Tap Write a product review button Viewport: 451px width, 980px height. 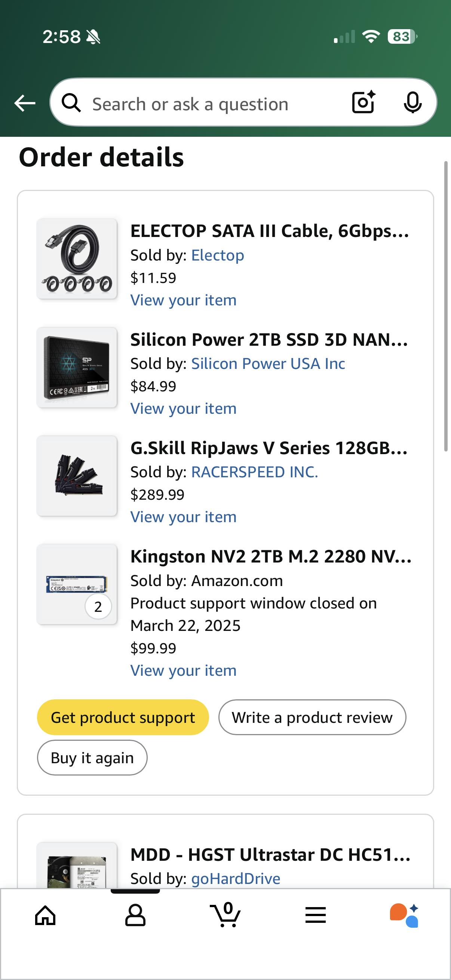tap(312, 717)
